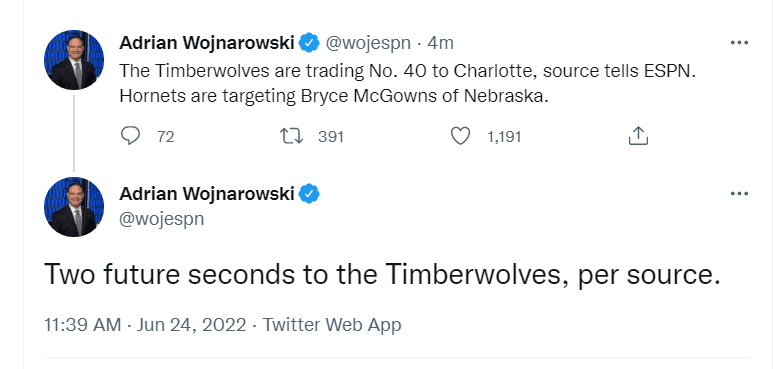Open the first tweet's profile avatar
Image resolution: width=773 pixels, height=369 pixels.
coord(74,60)
